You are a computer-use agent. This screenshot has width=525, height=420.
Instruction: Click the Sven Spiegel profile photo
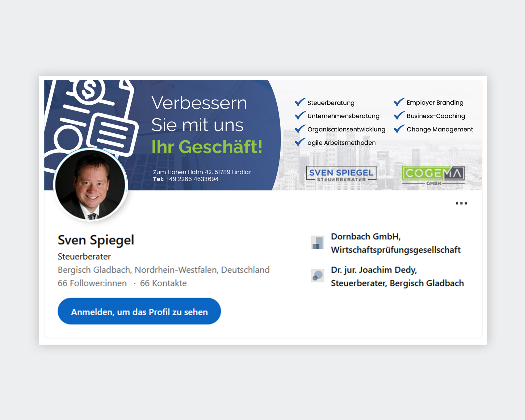(90, 185)
